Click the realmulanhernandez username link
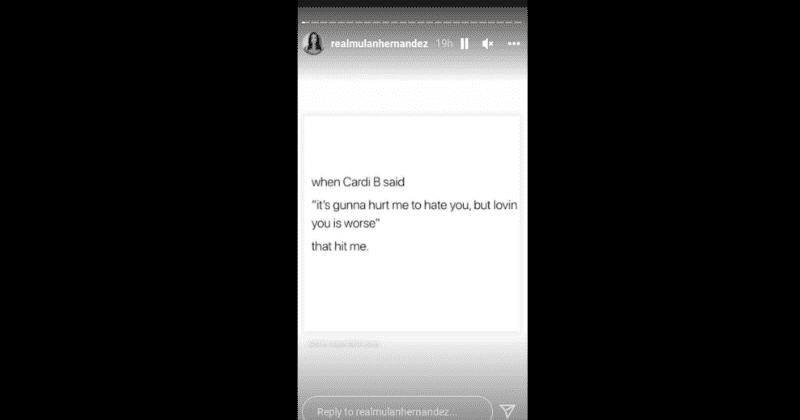The image size is (800, 420). [x=379, y=44]
